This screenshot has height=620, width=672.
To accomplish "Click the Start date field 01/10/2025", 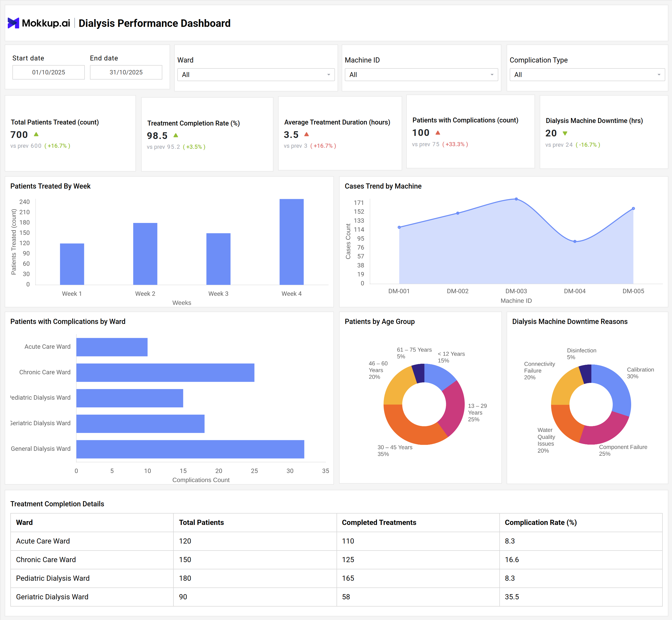I will [x=49, y=72].
